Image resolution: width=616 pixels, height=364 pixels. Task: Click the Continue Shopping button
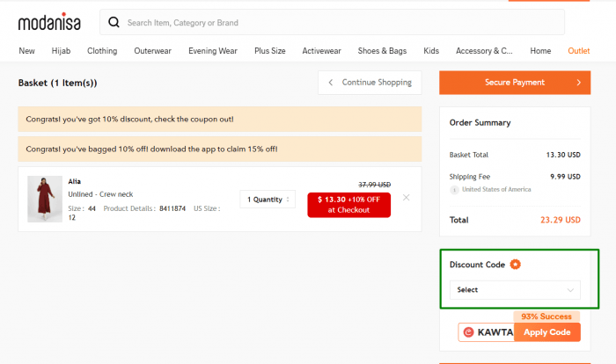[370, 83]
